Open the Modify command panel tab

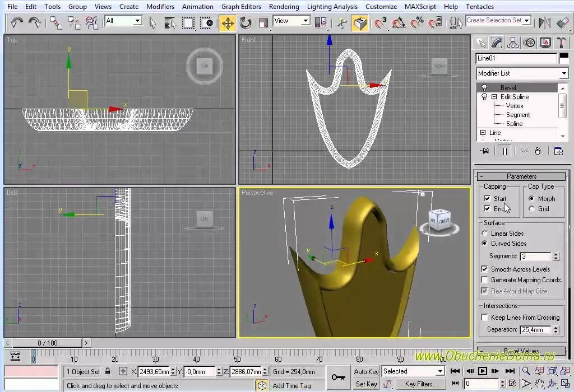pyautogui.click(x=497, y=43)
